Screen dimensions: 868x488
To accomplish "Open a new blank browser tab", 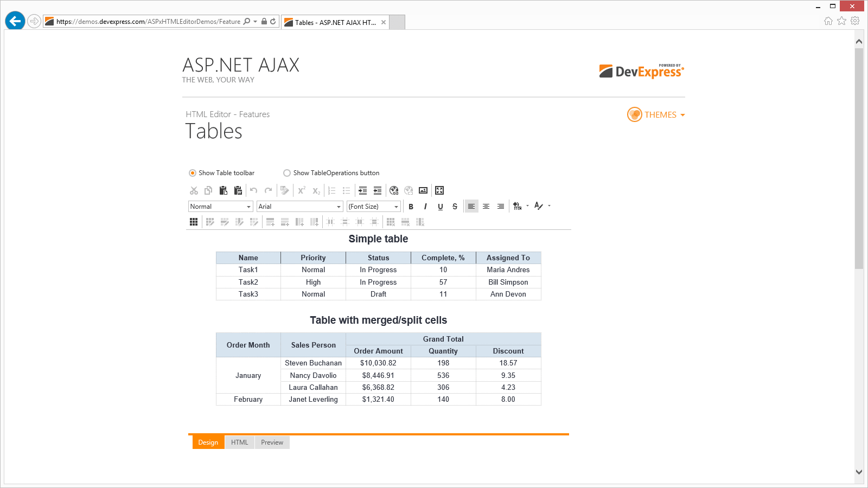I will (x=398, y=22).
